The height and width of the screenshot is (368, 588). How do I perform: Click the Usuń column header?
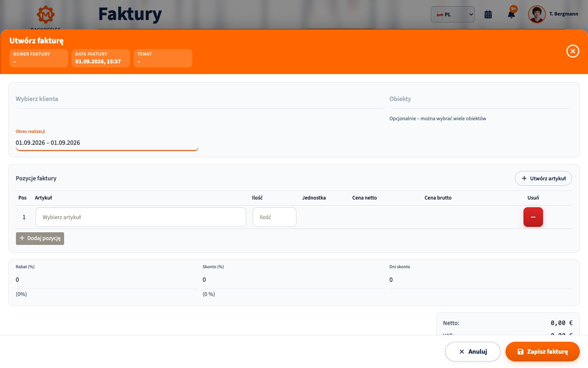tap(533, 198)
